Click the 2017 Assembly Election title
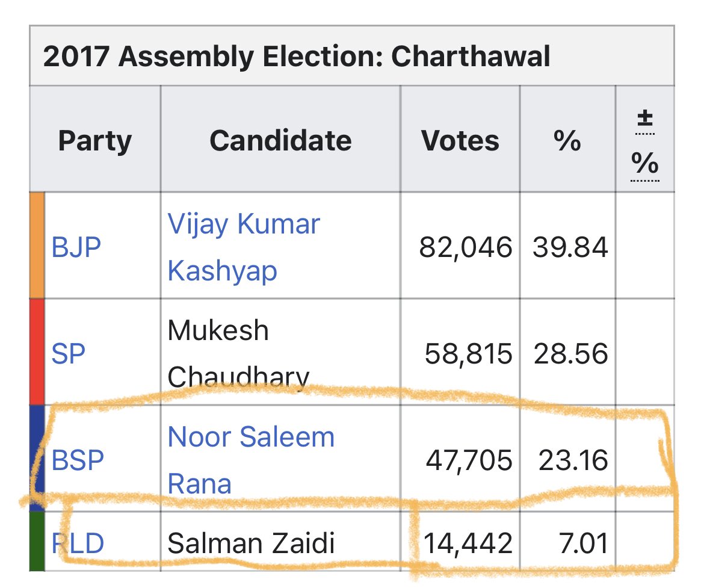The image size is (704, 588). [296, 56]
